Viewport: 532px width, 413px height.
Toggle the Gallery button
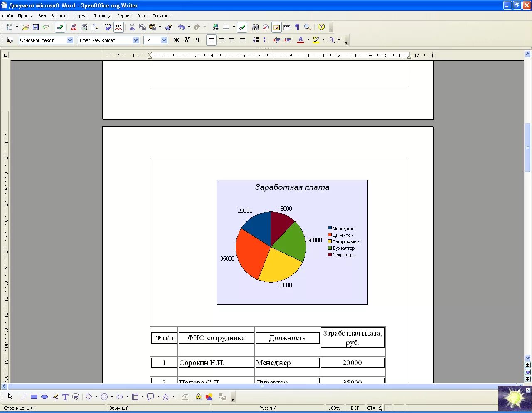pos(276,27)
